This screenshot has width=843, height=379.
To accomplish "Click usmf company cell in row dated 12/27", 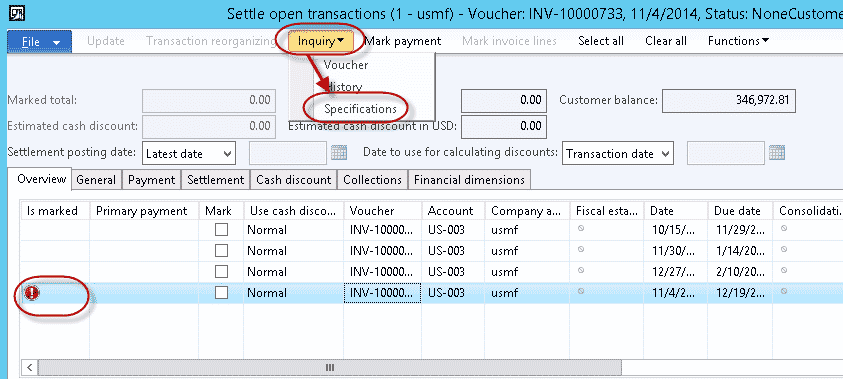I will coord(527,272).
